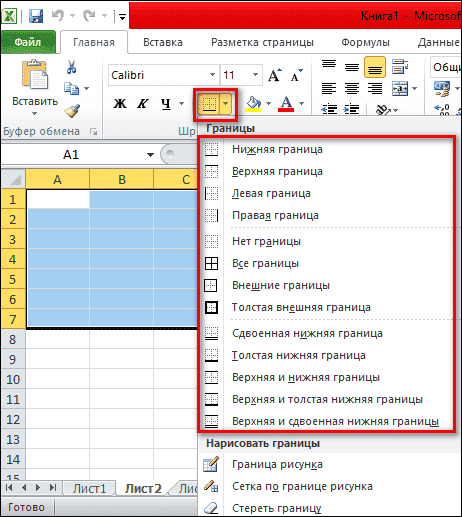Open clipboard group dialog launcher
The width and height of the screenshot is (462, 517).
pos(94,132)
